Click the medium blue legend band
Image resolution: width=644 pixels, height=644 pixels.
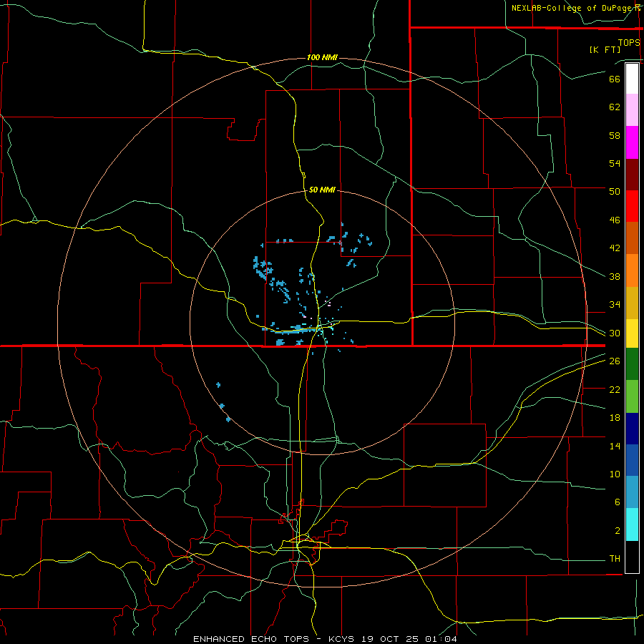tap(632, 460)
